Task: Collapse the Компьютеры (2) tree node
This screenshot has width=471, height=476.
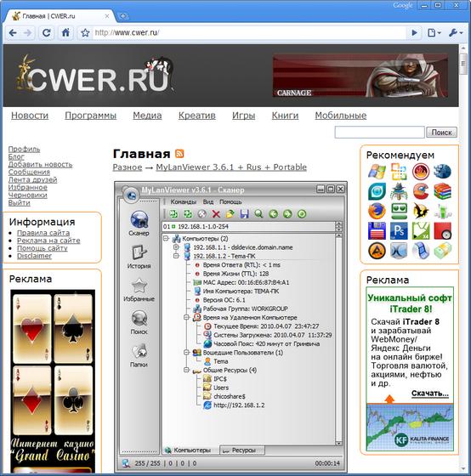Action: pyautogui.click(x=166, y=239)
